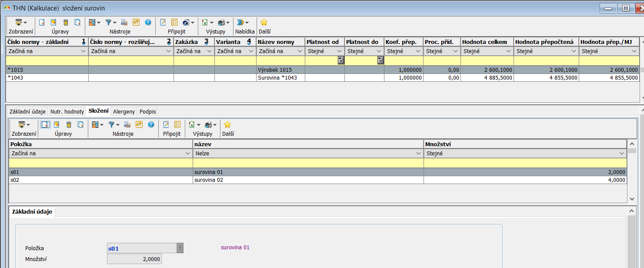This screenshot has height=268, width=644.
Task: Open the Položka s01 field dropdown arrow
Action: [180, 248]
